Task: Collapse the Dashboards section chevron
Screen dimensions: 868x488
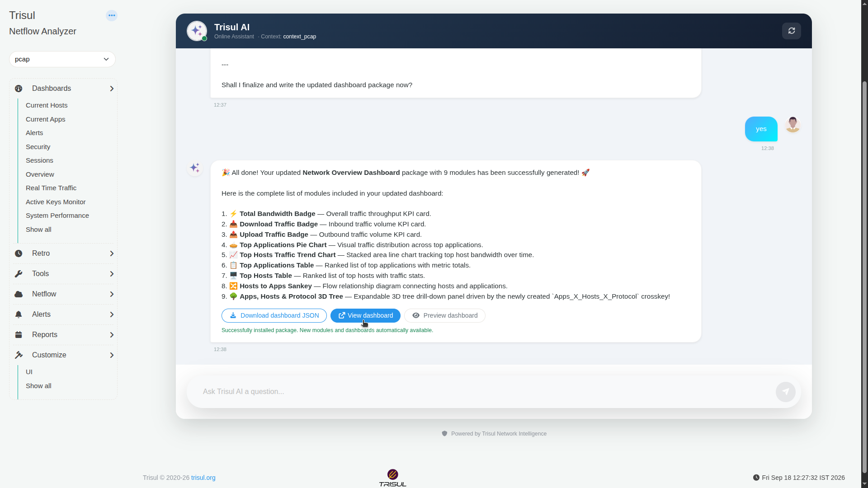Action: 112,89
